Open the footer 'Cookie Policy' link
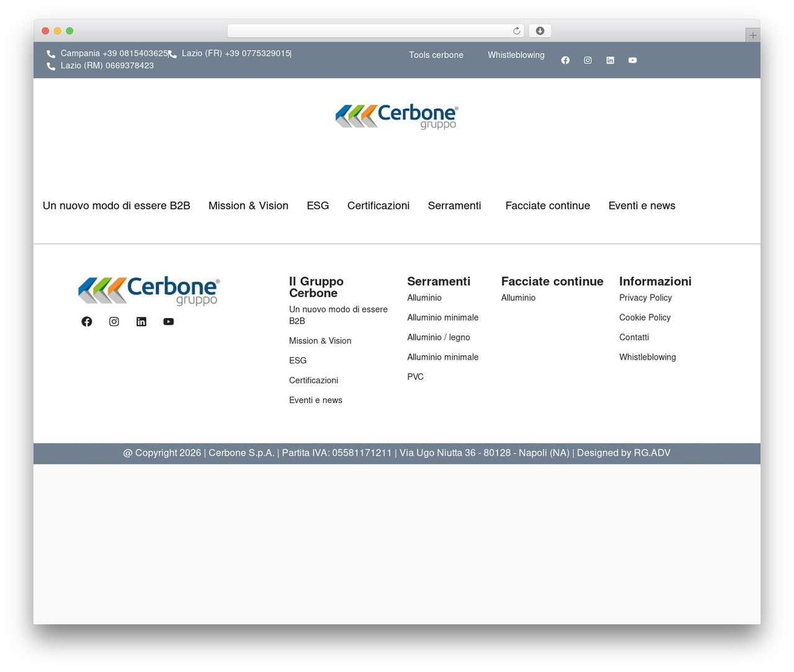The width and height of the screenshot is (794, 672). pyautogui.click(x=645, y=318)
